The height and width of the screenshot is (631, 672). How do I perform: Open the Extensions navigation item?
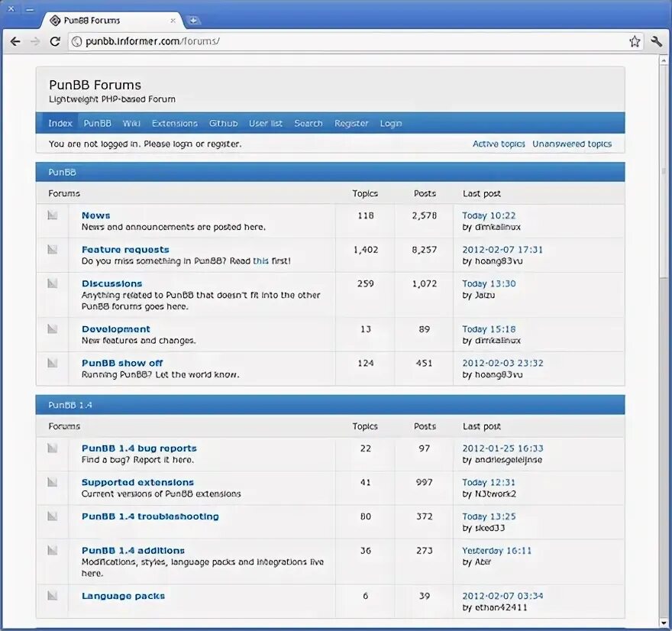174,124
